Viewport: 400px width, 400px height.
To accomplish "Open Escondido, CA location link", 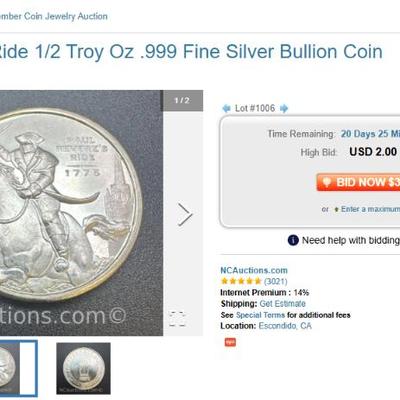I will coord(285,326).
